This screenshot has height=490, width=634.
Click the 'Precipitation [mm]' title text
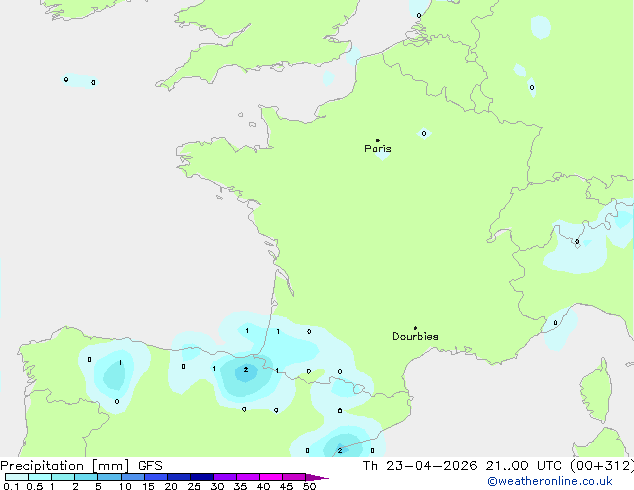[x=64, y=466]
